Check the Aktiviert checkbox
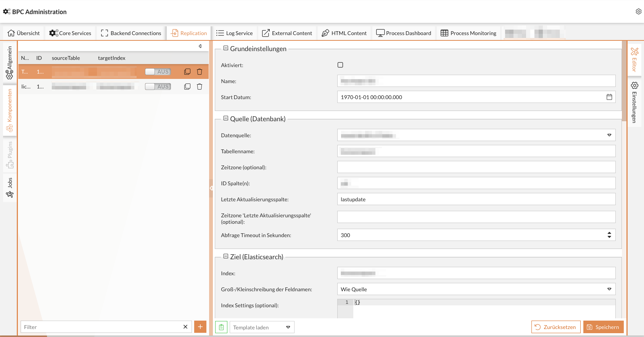The height and width of the screenshot is (337, 644). coord(340,65)
